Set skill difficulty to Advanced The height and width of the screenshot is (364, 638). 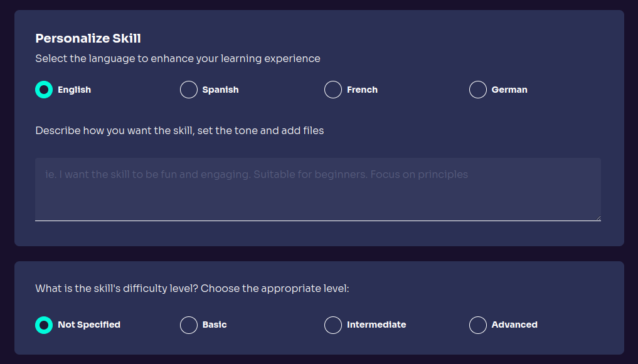[478, 325]
